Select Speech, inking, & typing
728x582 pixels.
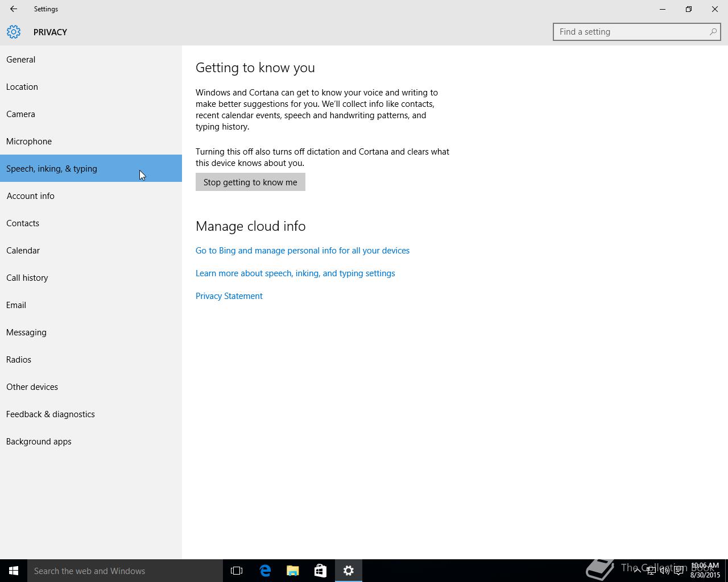91,168
